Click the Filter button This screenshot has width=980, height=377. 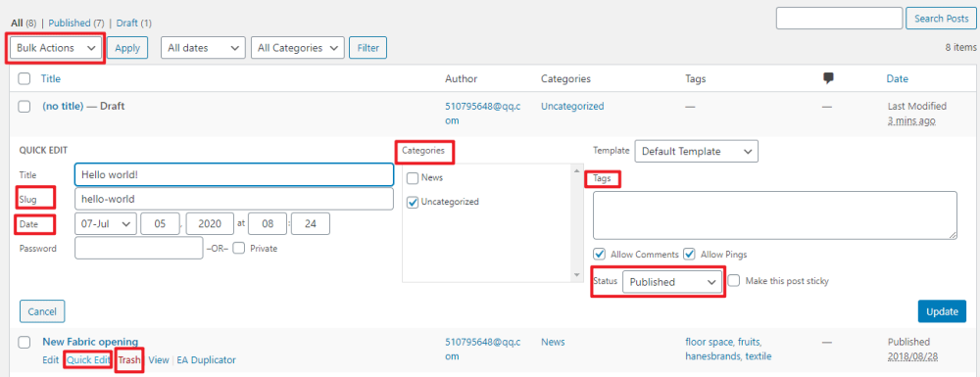click(x=368, y=47)
